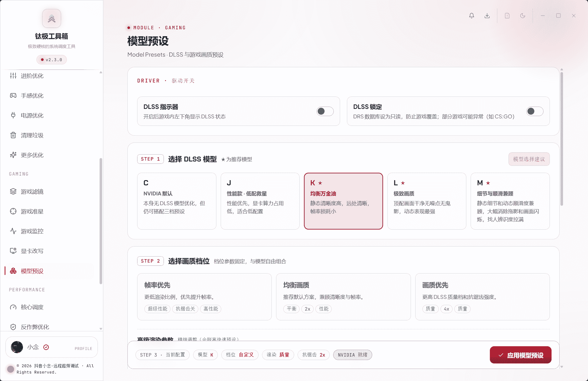Choose the 均衡画质 quality tier
Viewport: 588px width, 381px height.
point(344,297)
